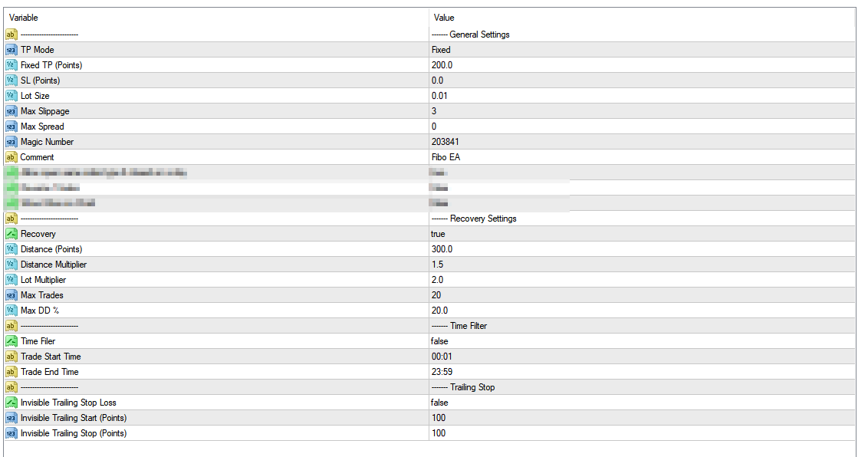Click the string icon beside Trade Start Time
The height and width of the screenshot is (457, 868).
(11, 357)
